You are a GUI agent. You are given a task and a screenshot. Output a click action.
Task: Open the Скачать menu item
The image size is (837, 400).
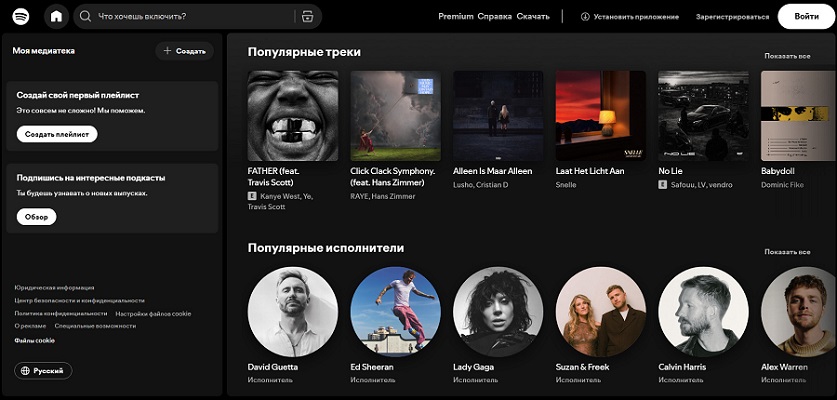pyautogui.click(x=533, y=17)
